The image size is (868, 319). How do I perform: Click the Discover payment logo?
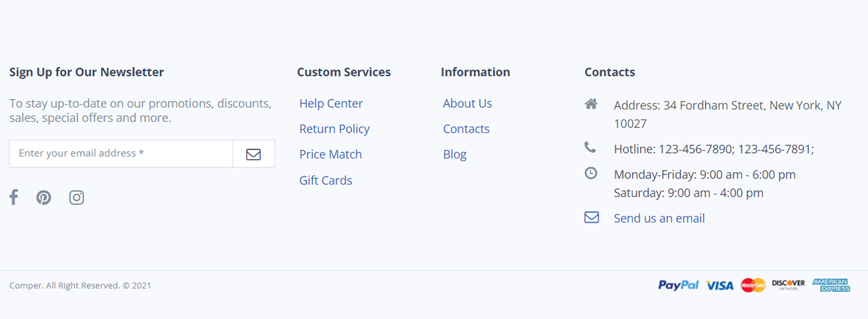788,285
